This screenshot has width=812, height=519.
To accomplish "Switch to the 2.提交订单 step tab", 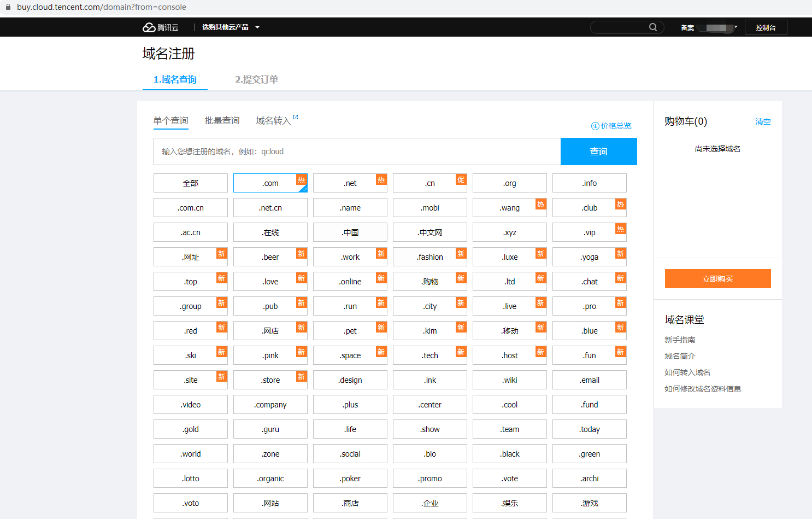I will (x=256, y=79).
